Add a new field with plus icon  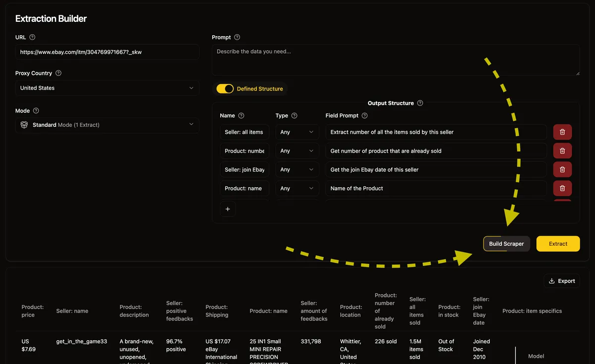pos(228,209)
